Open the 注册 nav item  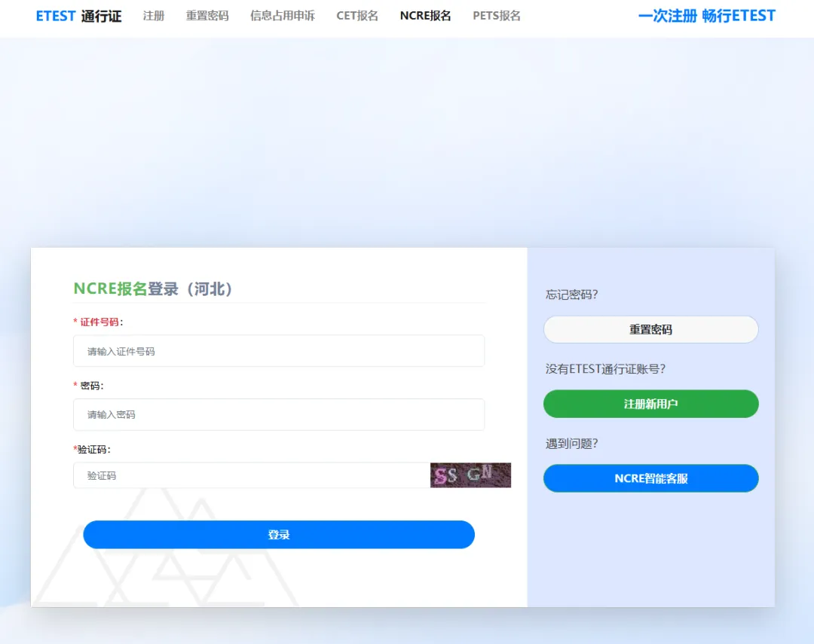click(x=154, y=16)
